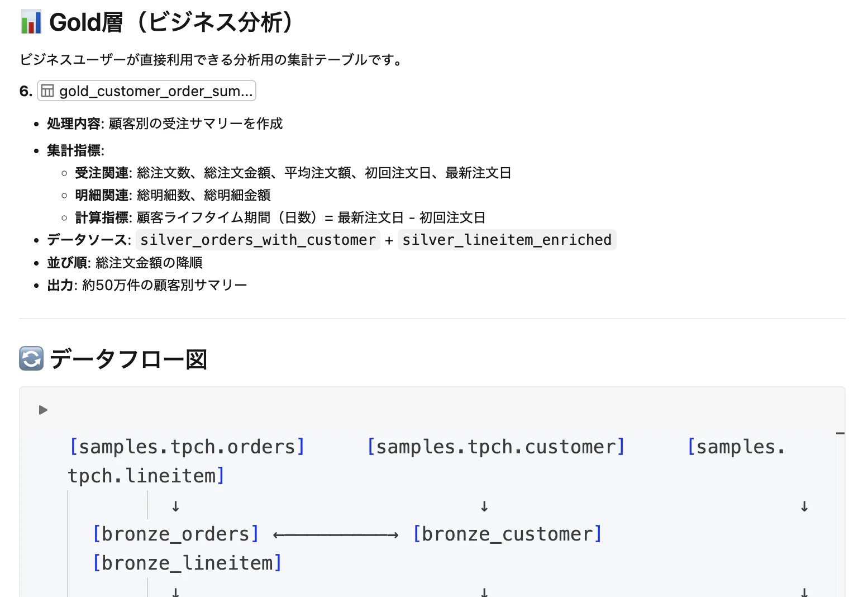Click the bronze_lineitem node in the flow diagram
Image resolution: width=868 pixels, height=597 pixels.
pyautogui.click(x=187, y=563)
